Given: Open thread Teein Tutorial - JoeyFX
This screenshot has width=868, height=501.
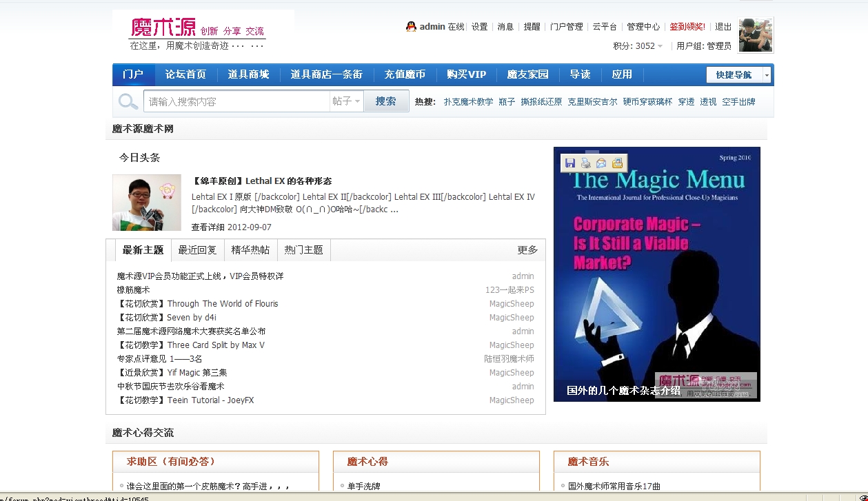Looking at the screenshot, I should pos(185,400).
